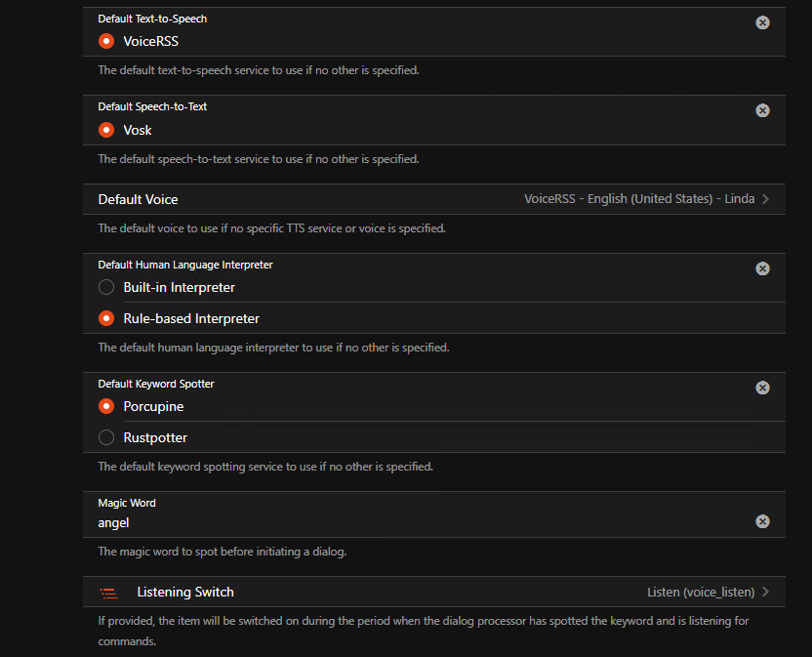Open the Default Voice setting row

pos(434,199)
